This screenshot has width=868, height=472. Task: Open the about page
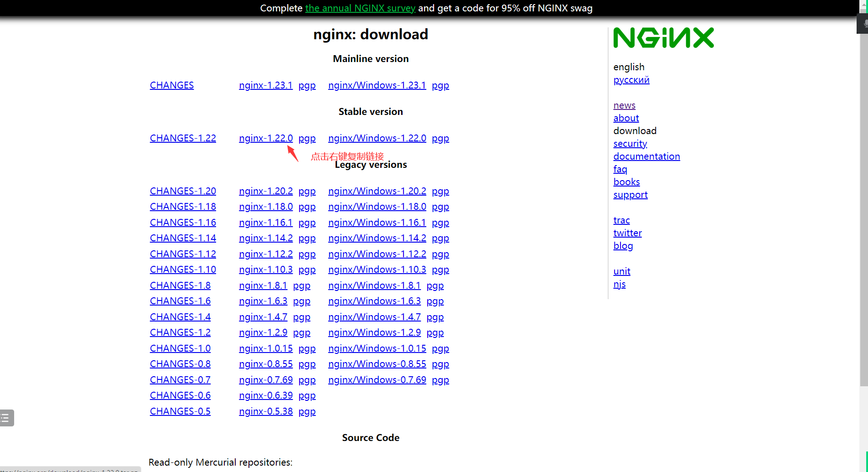click(626, 118)
